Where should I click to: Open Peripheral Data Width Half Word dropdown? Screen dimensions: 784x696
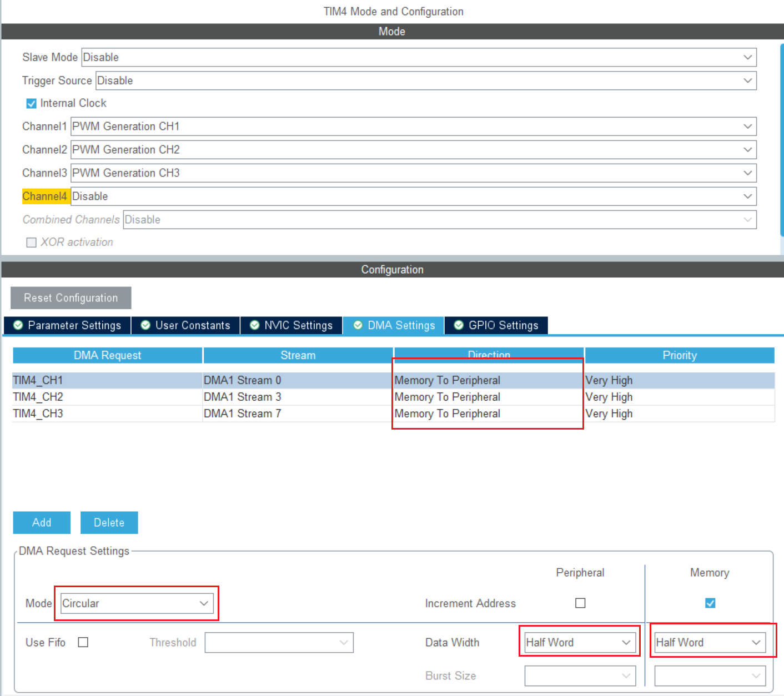click(580, 643)
